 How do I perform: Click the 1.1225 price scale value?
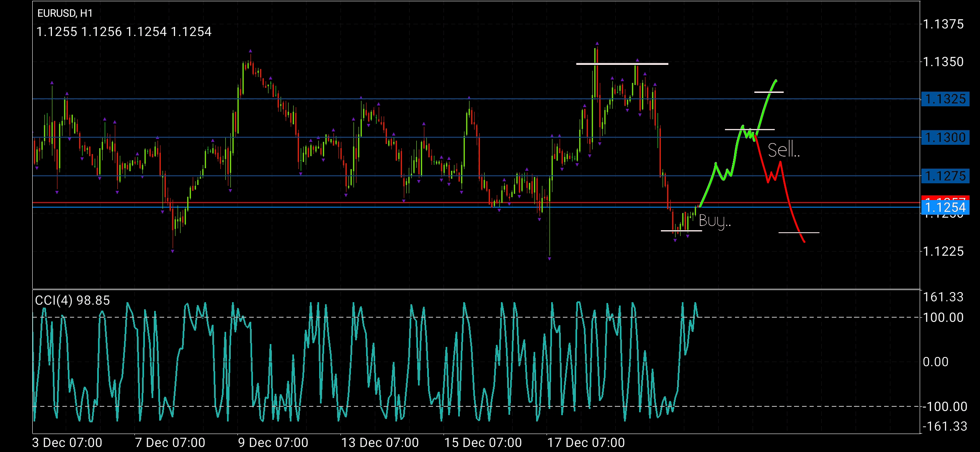tap(943, 251)
